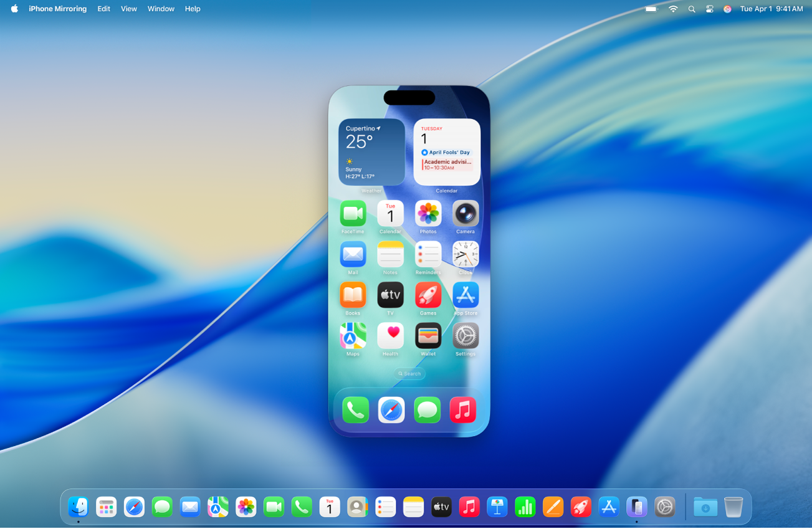
Task: Open the App Store on the mirrored iPhone
Action: coord(465,295)
